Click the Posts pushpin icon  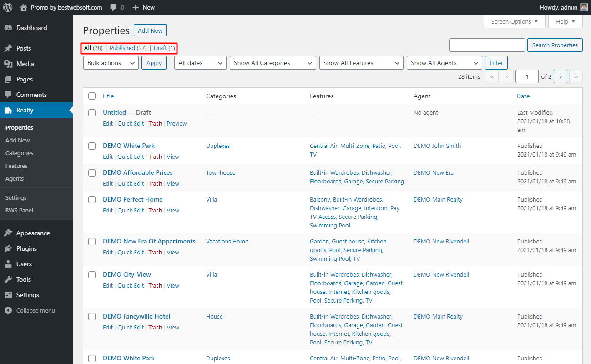tap(8, 48)
